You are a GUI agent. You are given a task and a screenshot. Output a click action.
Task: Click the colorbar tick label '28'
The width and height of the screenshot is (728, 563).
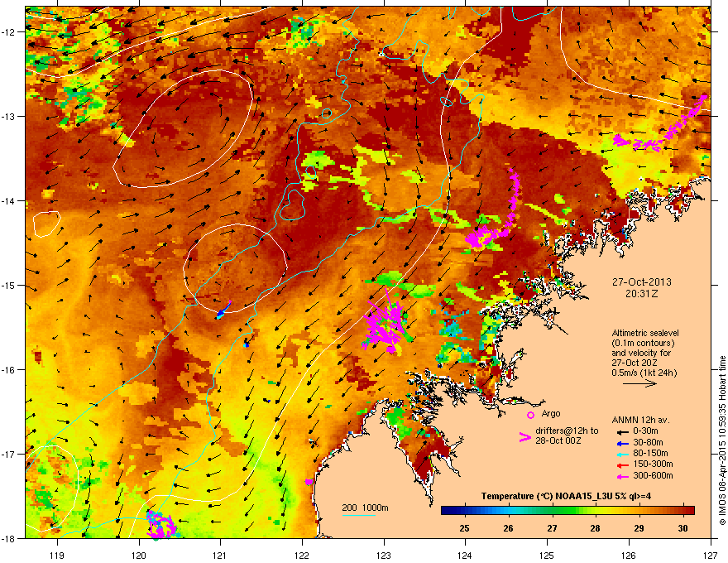click(595, 528)
